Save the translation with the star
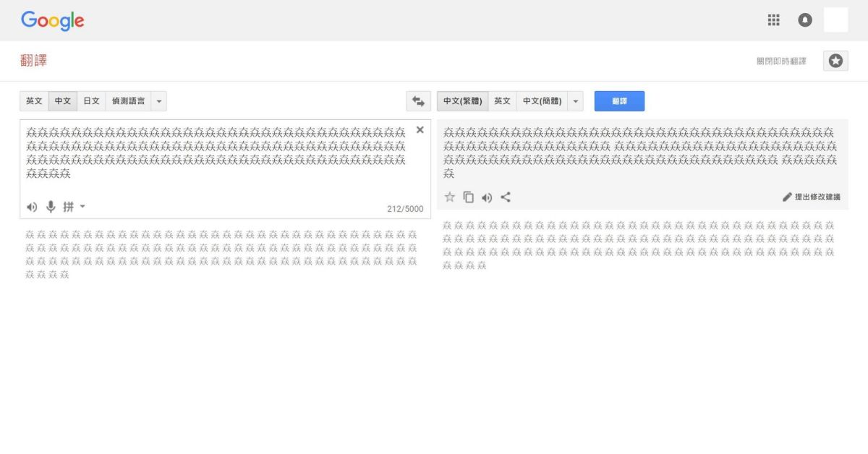Viewport: 868px width, 454px height. click(x=449, y=196)
